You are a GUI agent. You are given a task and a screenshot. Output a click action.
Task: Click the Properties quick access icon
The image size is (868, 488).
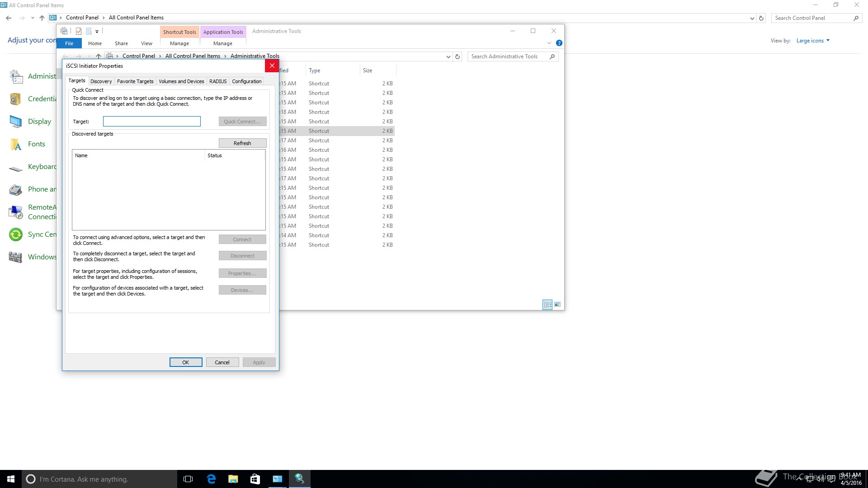(79, 31)
